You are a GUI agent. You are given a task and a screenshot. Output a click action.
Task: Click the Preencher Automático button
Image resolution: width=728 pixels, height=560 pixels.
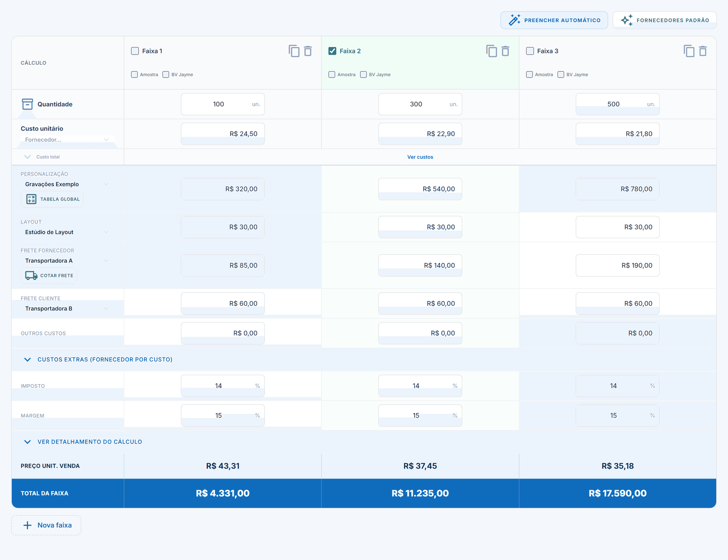click(x=554, y=20)
